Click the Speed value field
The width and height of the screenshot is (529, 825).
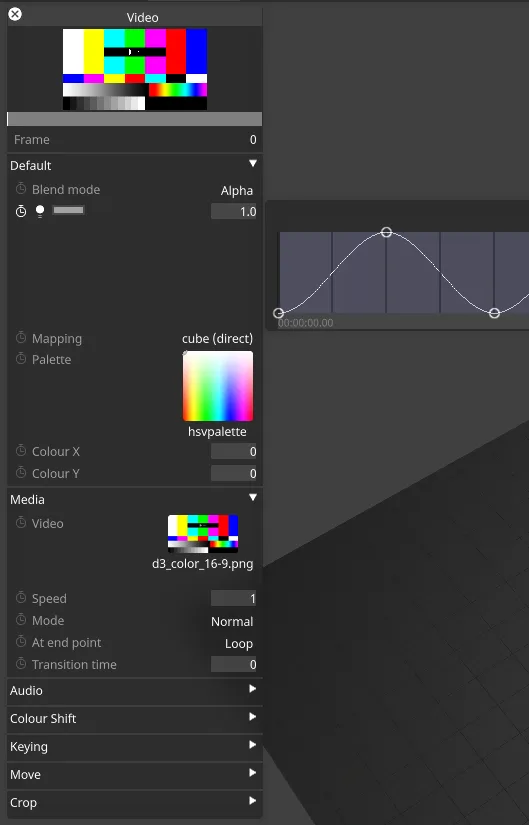[234, 598]
